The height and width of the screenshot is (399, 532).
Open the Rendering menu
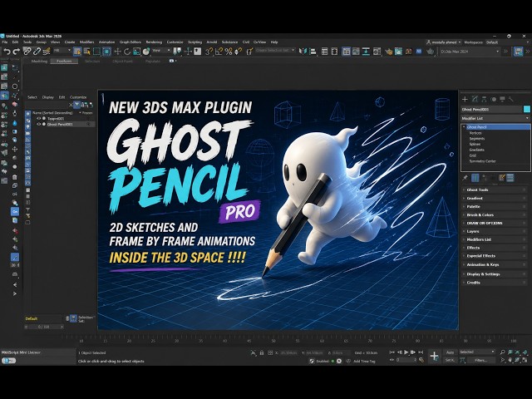[x=154, y=42]
